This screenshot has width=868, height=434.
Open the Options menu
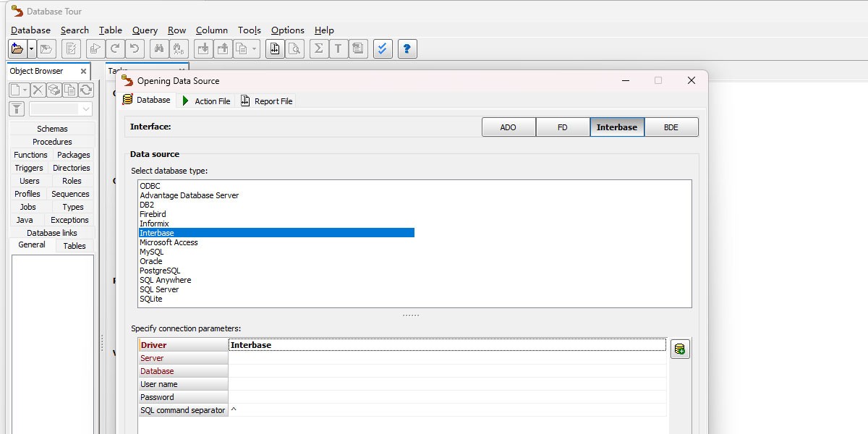(x=287, y=30)
